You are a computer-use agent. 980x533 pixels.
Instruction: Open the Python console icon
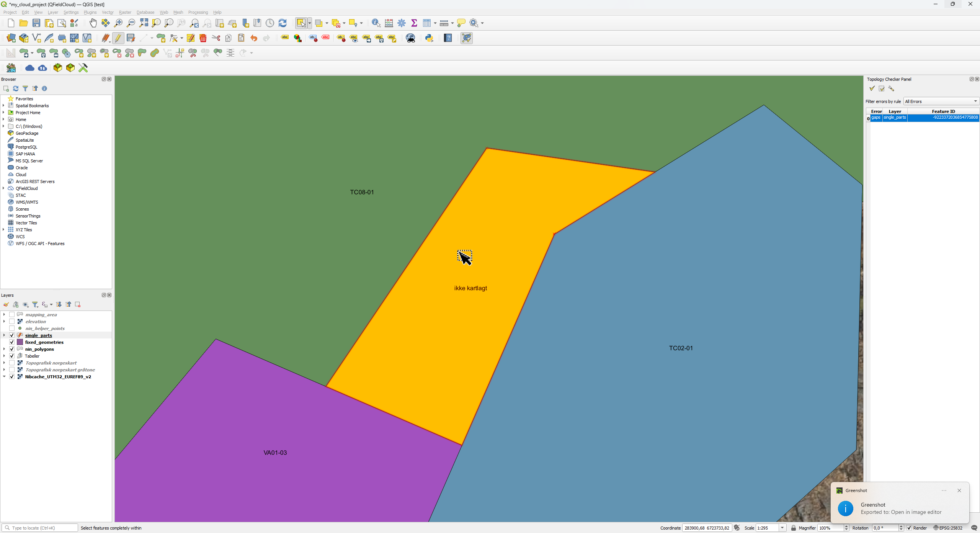click(x=429, y=38)
